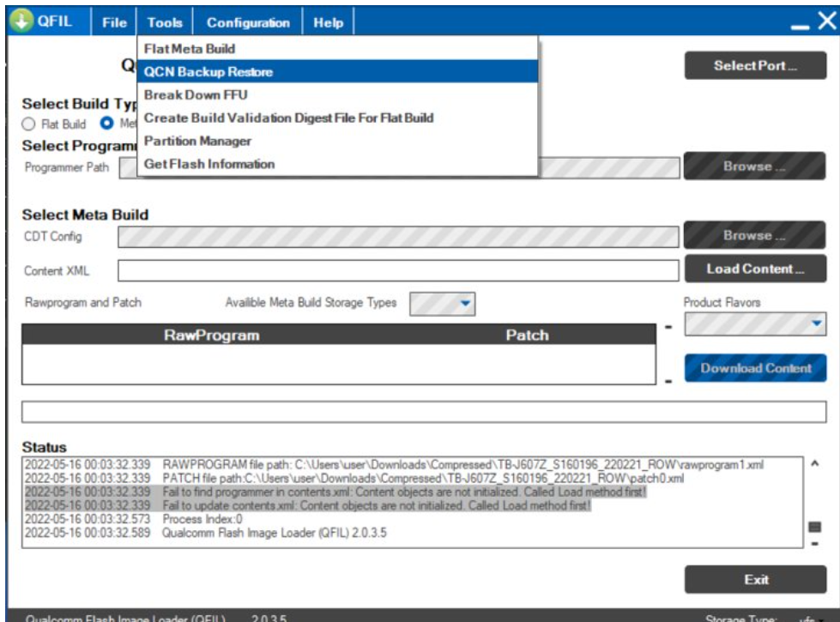Image resolution: width=840 pixels, height=622 pixels.
Task: Click the Rawprogram and Patch label
Action: pyautogui.click(x=83, y=302)
